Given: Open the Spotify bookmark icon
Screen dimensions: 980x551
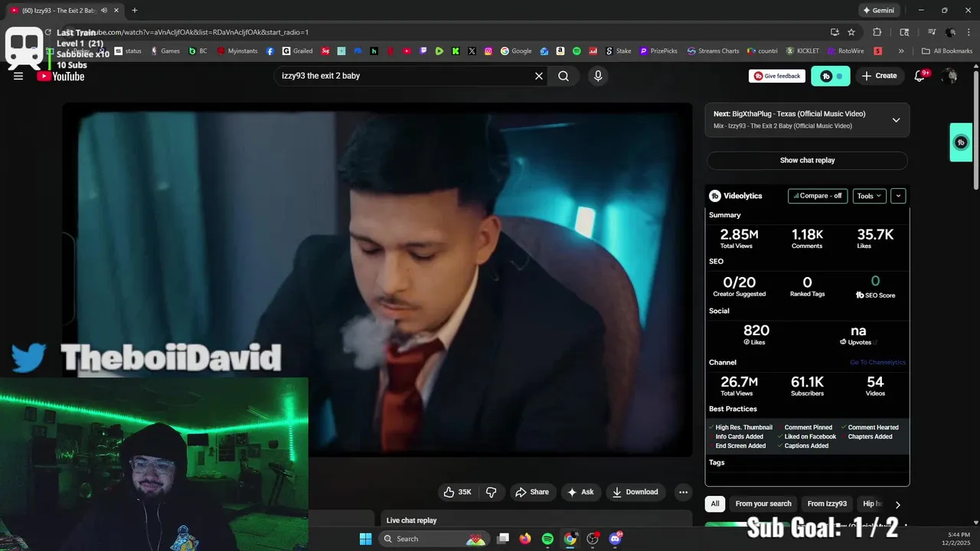Looking at the screenshot, I should pyautogui.click(x=577, y=51).
